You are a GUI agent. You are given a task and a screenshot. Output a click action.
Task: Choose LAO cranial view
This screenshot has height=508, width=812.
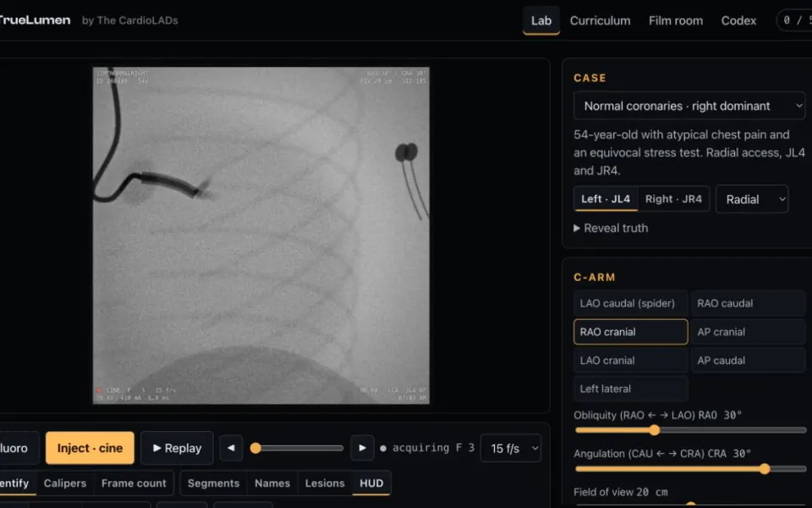pyautogui.click(x=630, y=361)
